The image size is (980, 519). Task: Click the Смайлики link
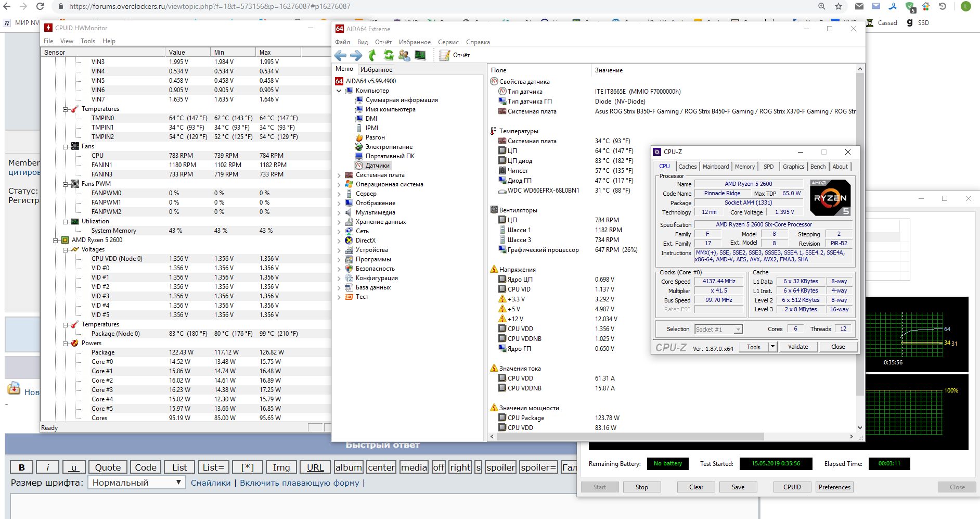(210, 483)
